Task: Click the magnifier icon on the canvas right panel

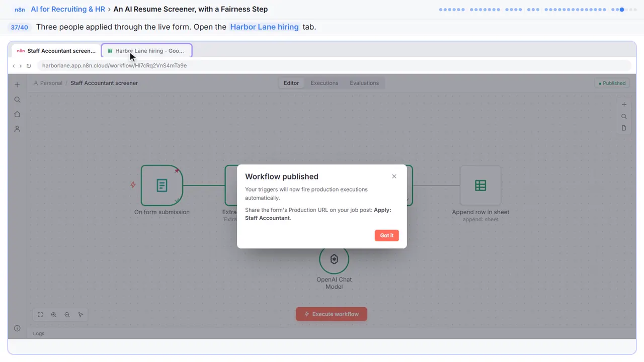Action: 624,116
